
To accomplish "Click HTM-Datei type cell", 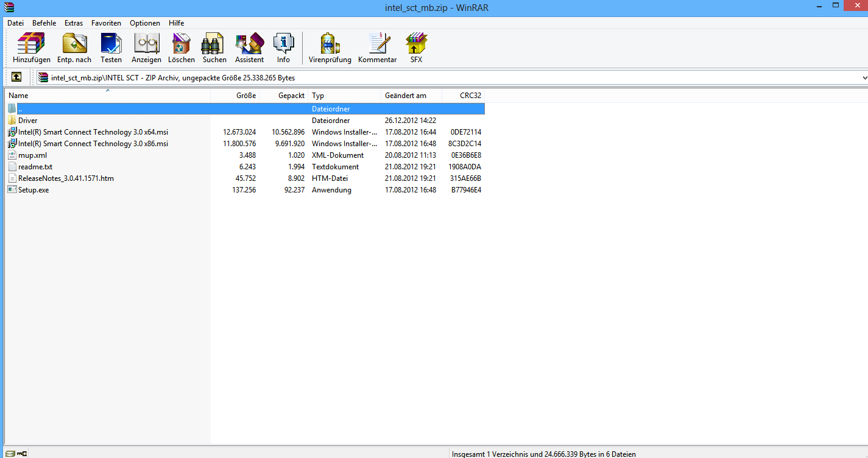I will [329, 178].
